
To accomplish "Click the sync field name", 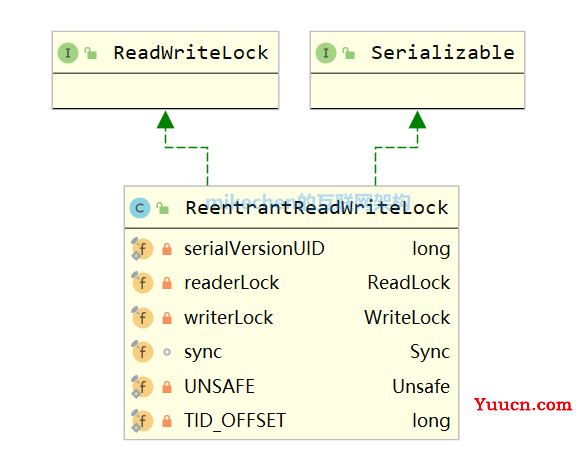I will click(203, 352).
